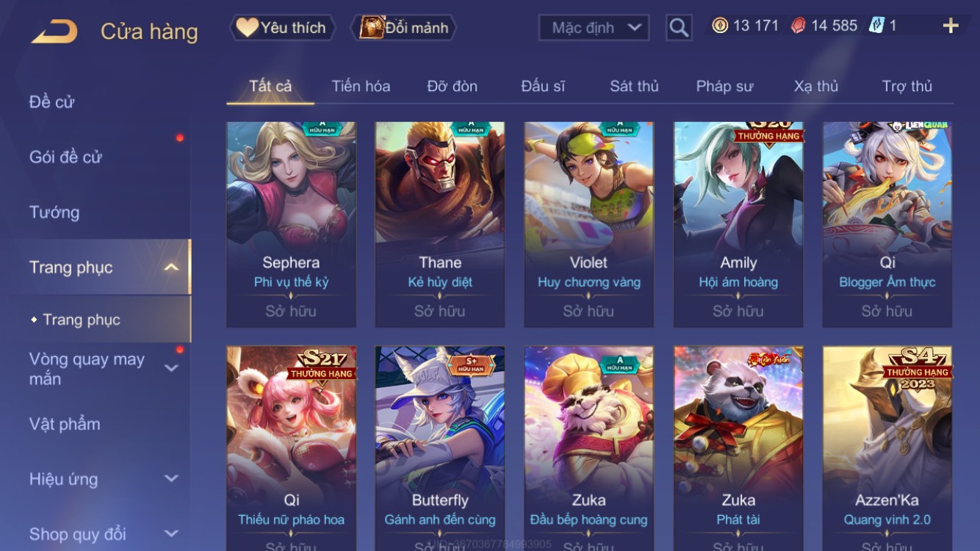Open the Mặc định sort dropdown
980x551 pixels.
pos(594,28)
